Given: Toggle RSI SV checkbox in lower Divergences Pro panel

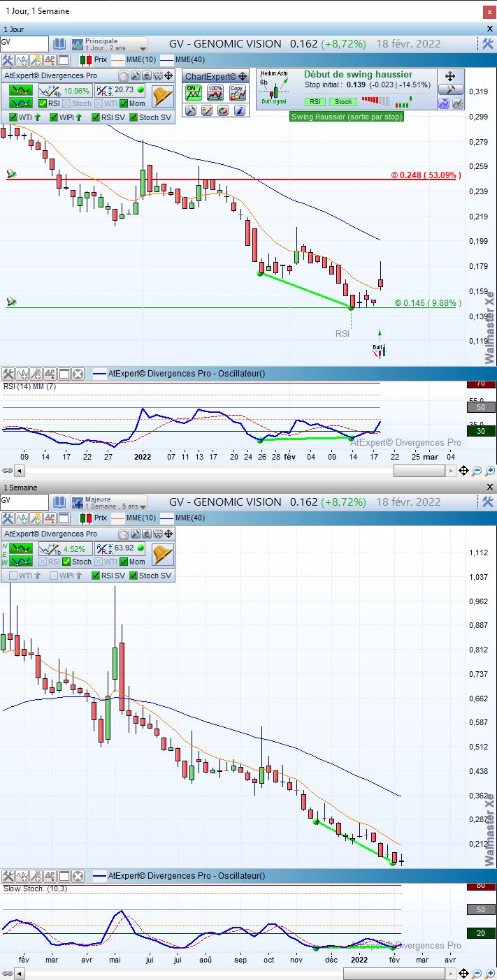Looking at the screenshot, I should pos(96,576).
